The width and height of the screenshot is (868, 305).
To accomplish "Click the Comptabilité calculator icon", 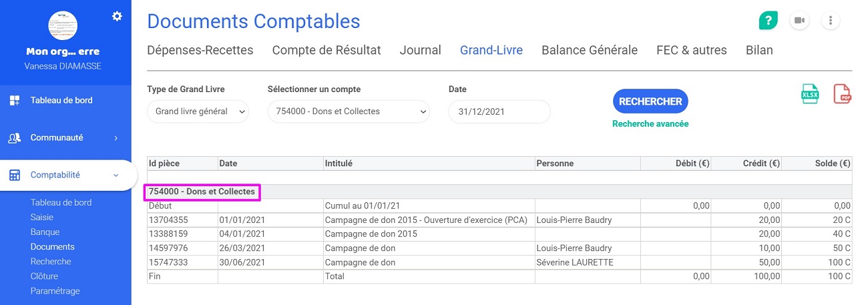I will [x=14, y=176].
